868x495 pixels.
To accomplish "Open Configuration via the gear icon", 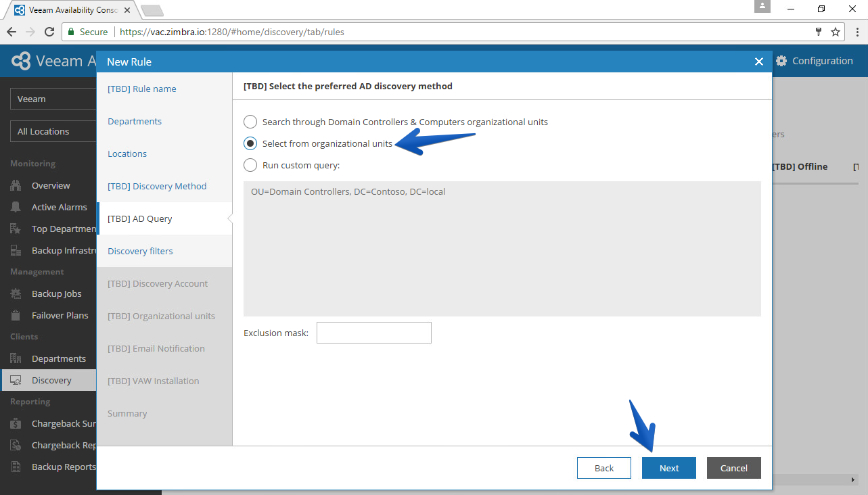I will click(781, 61).
